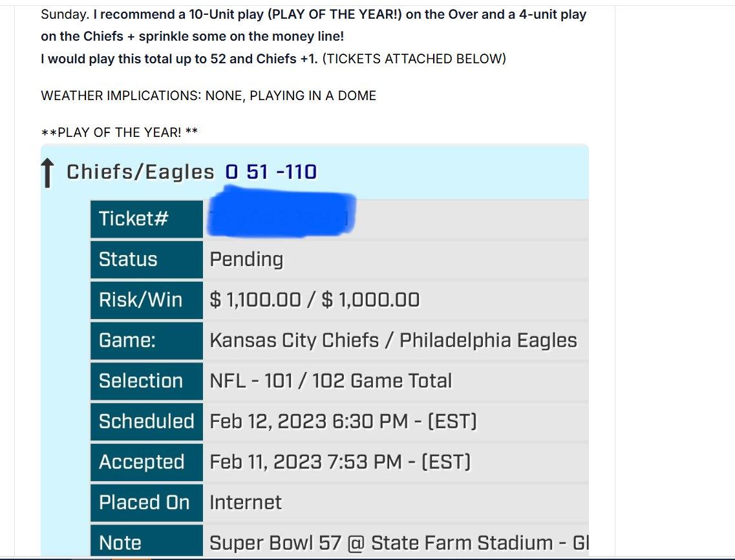Click the Selection label cell
Image resolution: width=735 pixels, height=560 pixels.
(147, 381)
